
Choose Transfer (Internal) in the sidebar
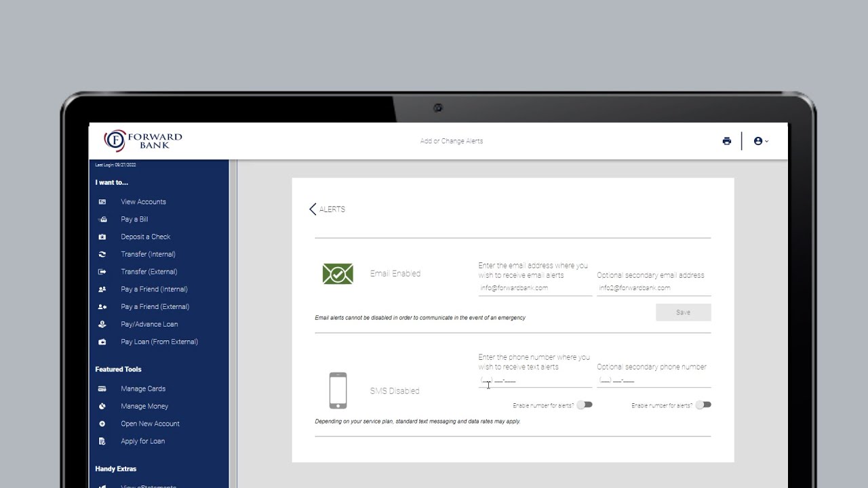coord(148,255)
